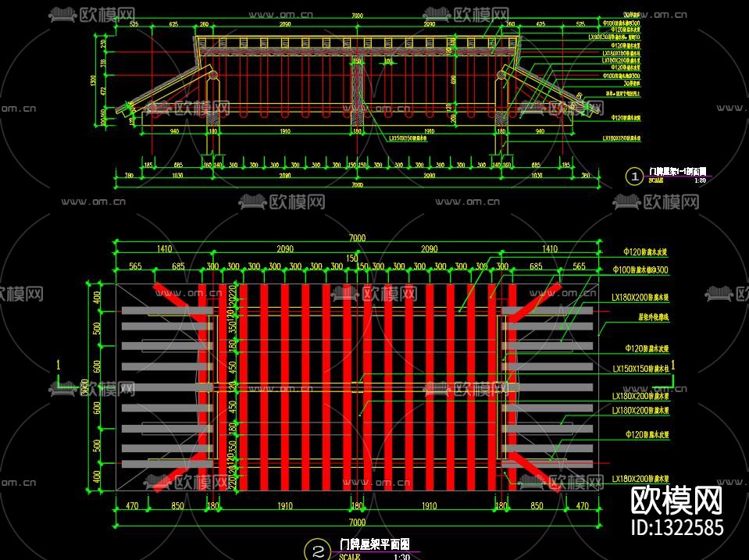Pick the 472 vertical dimension in the section
749x560 pixels.
point(104,91)
